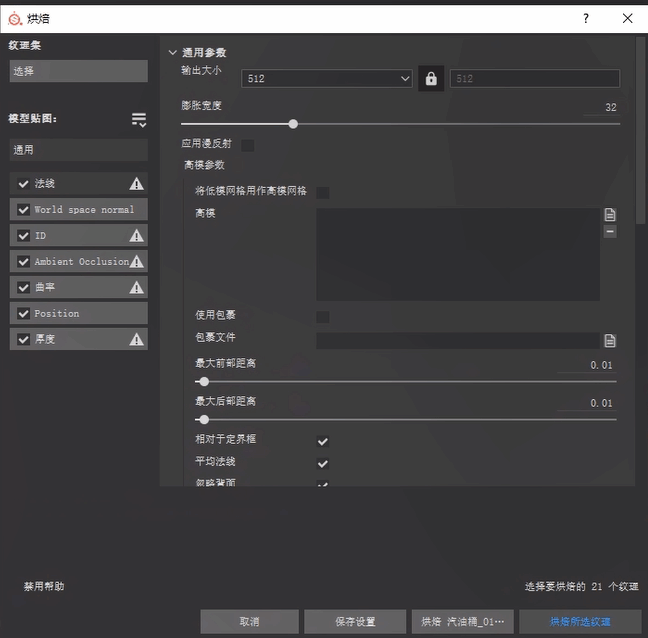The width and height of the screenshot is (648, 638).
Task: Uncheck World space normal checkbox
Action: (24, 209)
